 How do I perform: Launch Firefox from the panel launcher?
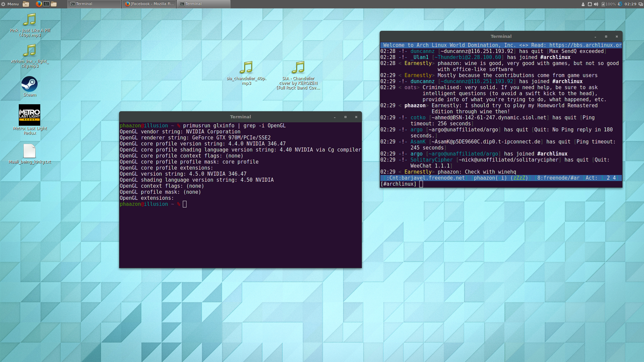pyautogui.click(x=39, y=4)
